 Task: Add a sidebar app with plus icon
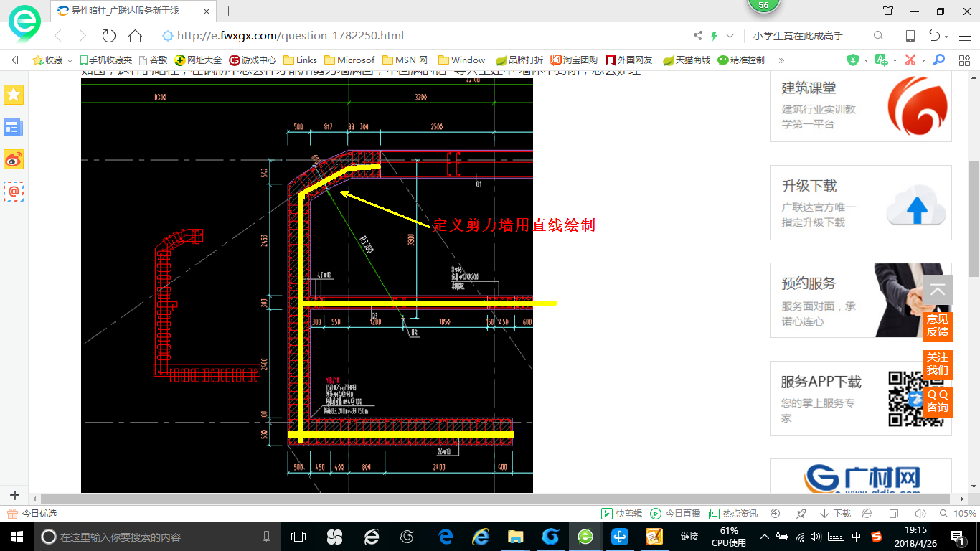14,496
